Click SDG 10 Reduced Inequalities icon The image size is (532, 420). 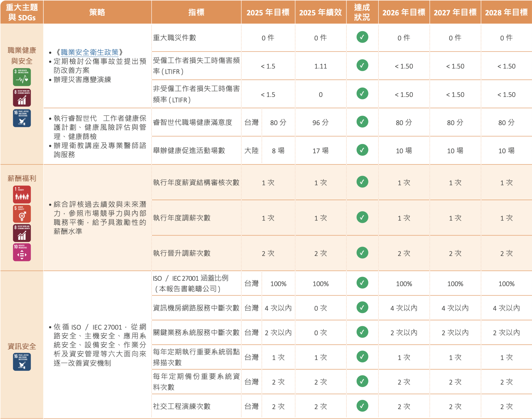(x=22, y=252)
